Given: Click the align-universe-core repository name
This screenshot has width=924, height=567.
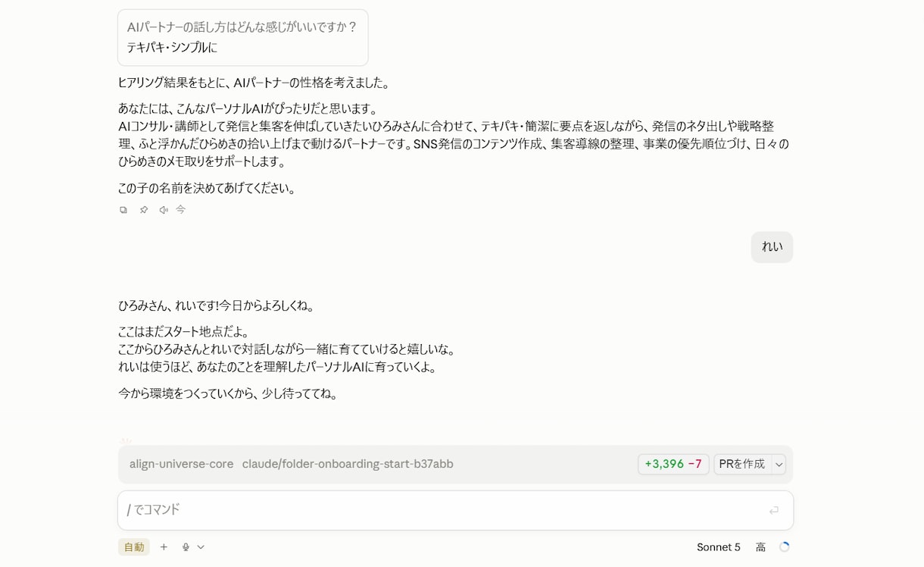Looking at the screenshot, I should click(182, 464).
